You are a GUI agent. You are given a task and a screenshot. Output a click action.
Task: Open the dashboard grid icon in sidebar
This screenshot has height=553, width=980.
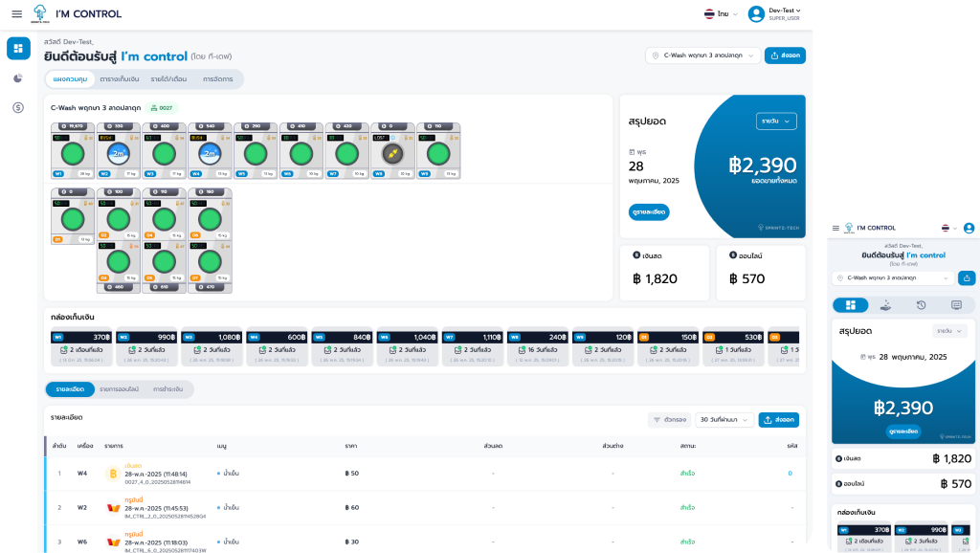[x=18, y=48]
